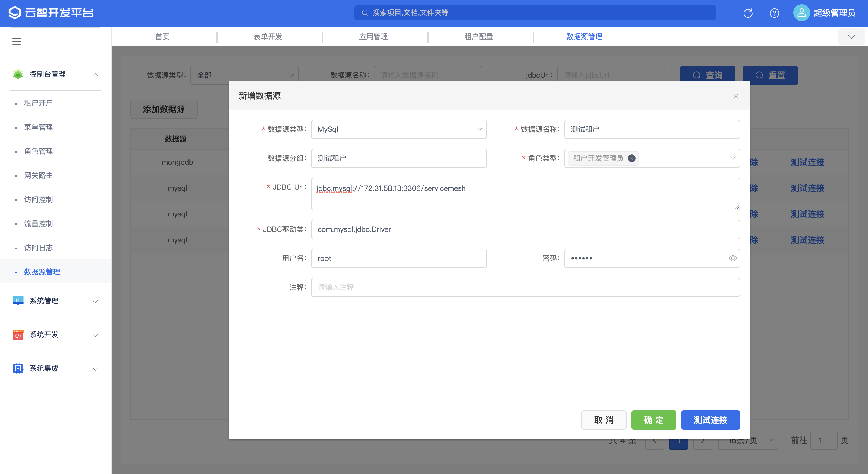The width and height of the screenshot is (868, 474).
Task: Open 网关路由 in the sidebar
Action: click(38, 175)
